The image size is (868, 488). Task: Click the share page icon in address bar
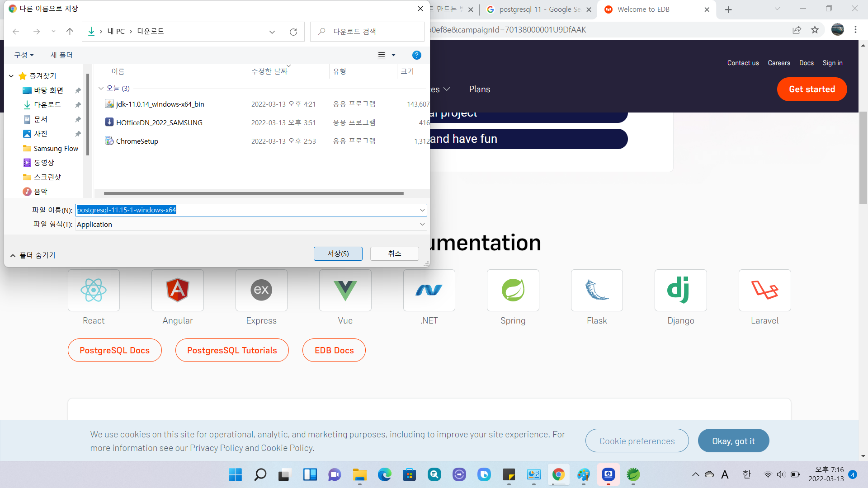[x=797, y=30]
